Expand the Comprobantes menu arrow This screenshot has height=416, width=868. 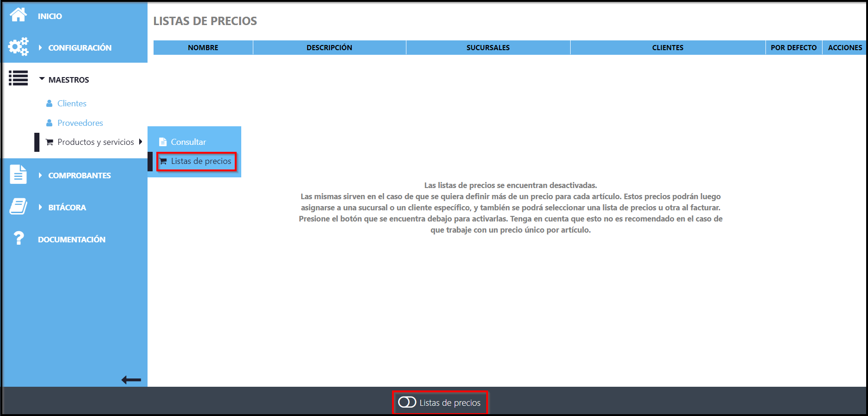click(x=40, y=175)
